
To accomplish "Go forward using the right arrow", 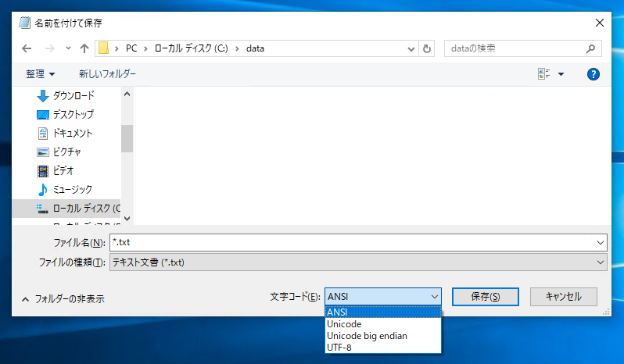I will tap(50, 48).
